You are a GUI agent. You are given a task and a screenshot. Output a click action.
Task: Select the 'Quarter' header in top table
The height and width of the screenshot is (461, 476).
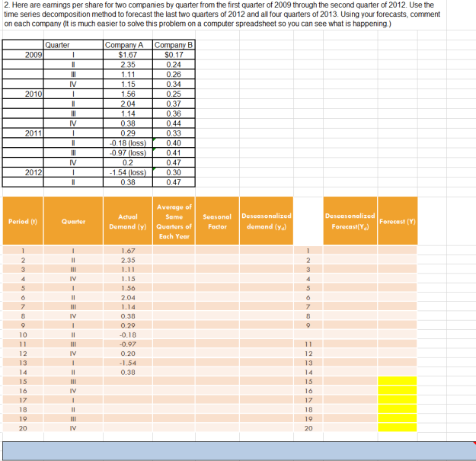73,45
